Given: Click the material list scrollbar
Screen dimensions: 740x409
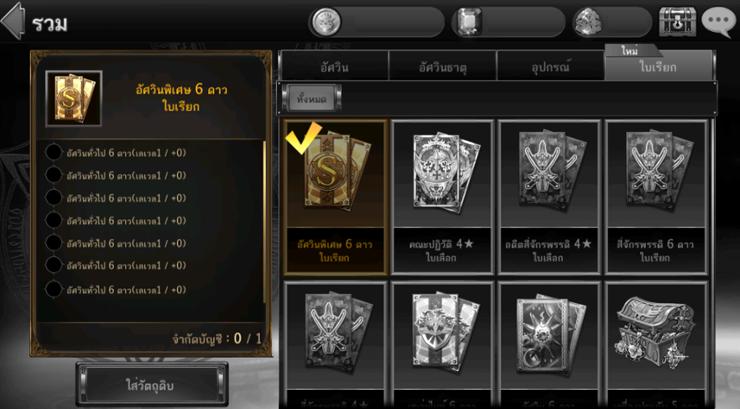Looking at the screenshot, I should pyautogui.click(x=264, y=222).
